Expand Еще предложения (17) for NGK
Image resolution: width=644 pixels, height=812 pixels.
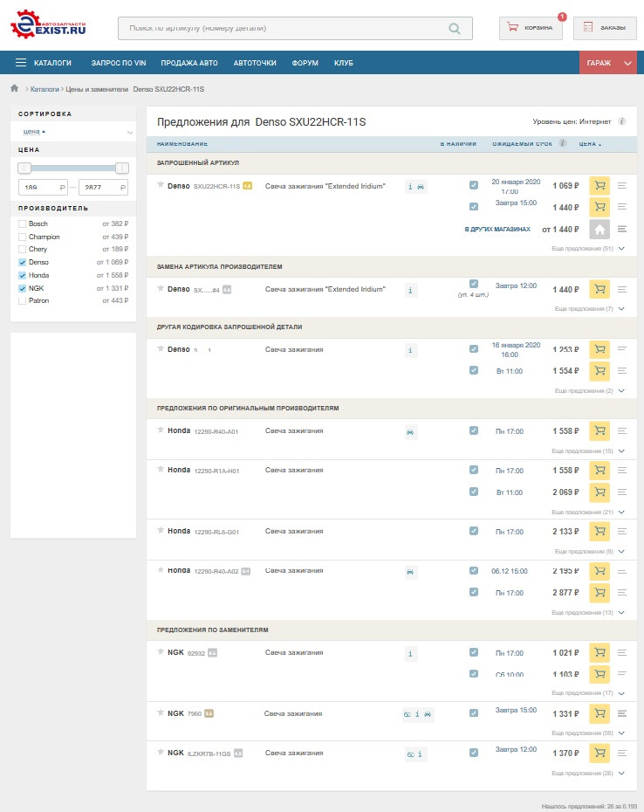pos(588,693)
